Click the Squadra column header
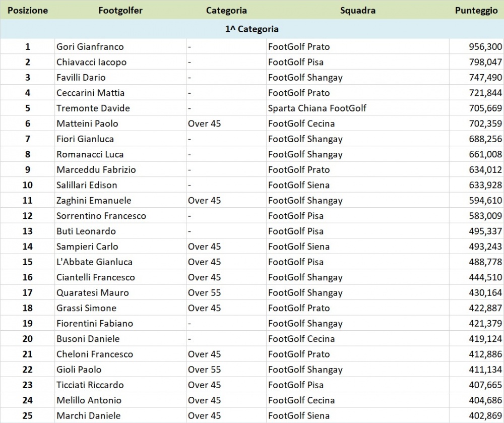Image resolution: width=504 pixels, height=423 pixels. 357,10
